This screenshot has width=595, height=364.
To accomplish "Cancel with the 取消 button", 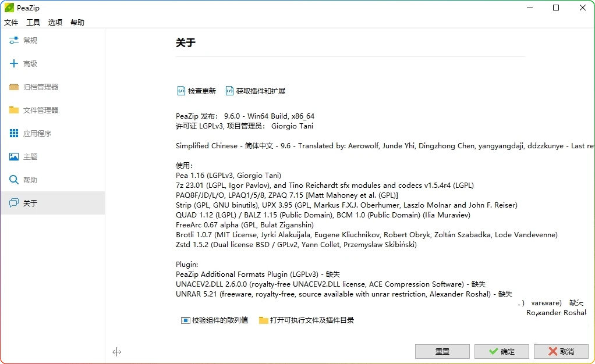I will [x=561, y=351].
